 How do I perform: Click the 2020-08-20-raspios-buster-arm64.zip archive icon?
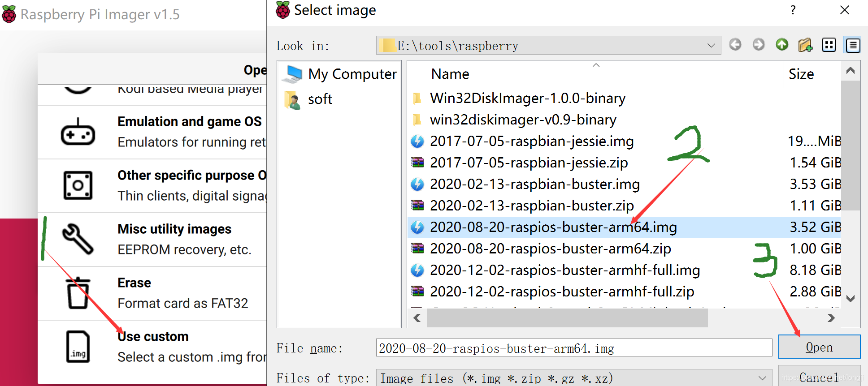[x=417, y=248]
